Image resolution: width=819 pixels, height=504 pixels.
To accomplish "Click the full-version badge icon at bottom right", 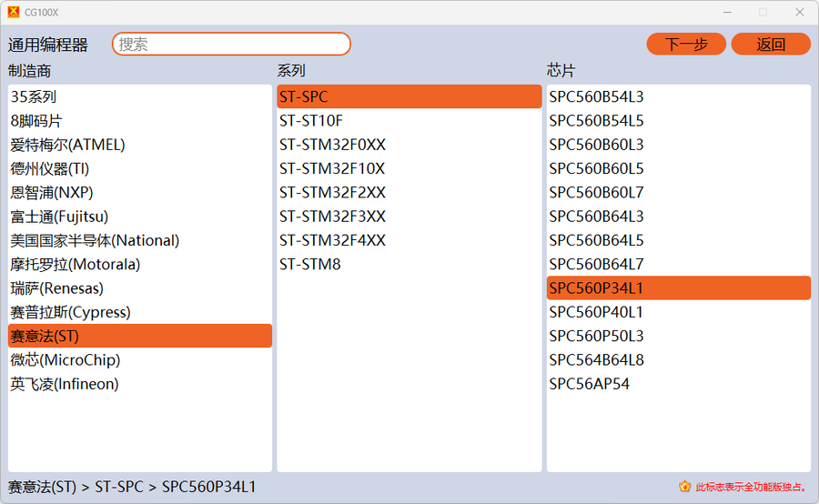I will point(684,487).
